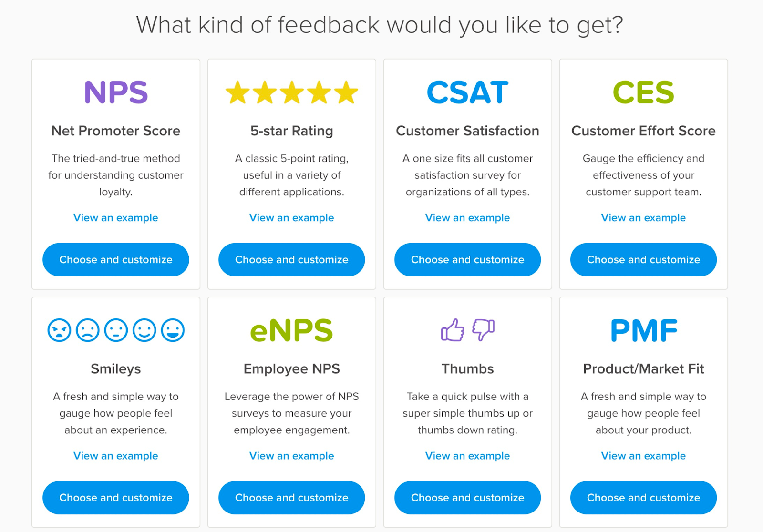Click the purple thumbs up icon
The image size is (763, 532).
(453, 330)
